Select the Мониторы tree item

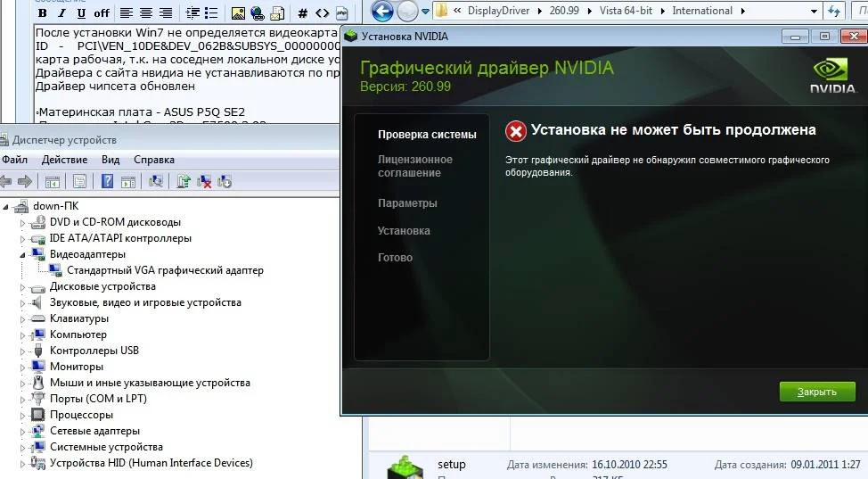coord(77,367)
